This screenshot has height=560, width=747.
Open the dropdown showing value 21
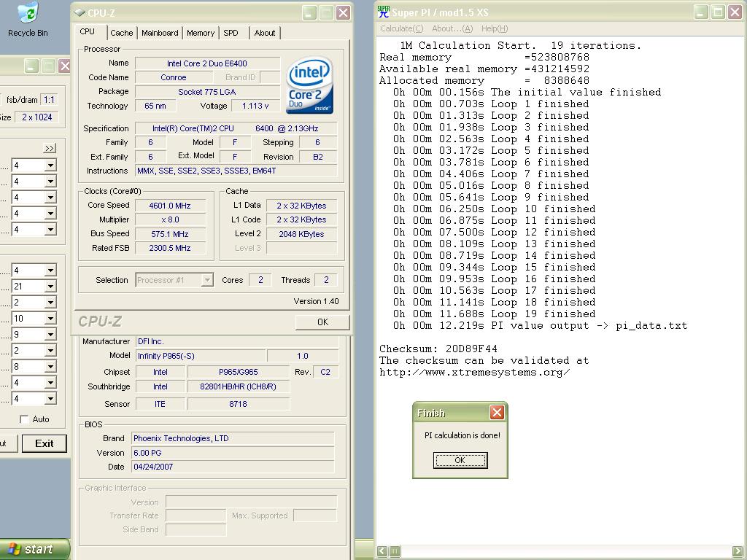pos(50,286)
